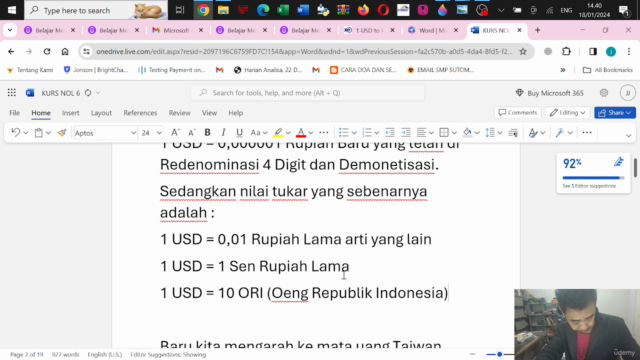Apply a bulleted list
Screen dimensions: 640x360
tap(344, 133)
